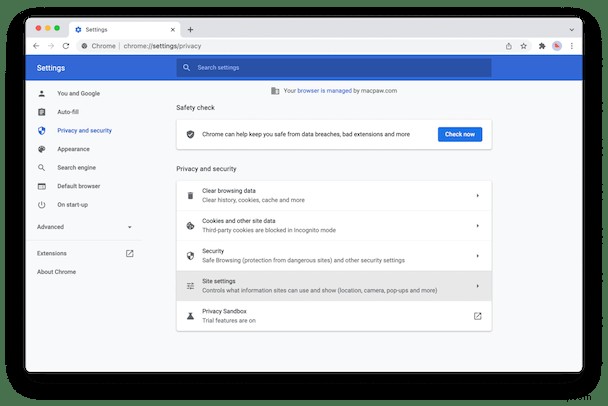This screenshot has width=608, height=406.
Task: Expand arrow on Security row
Action: pyautogui.click(x=478, y=256)
